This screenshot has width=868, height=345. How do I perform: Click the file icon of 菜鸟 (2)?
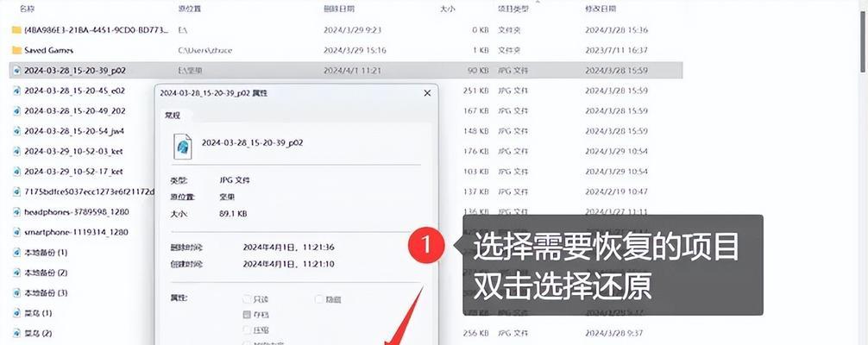click(17, 334)
